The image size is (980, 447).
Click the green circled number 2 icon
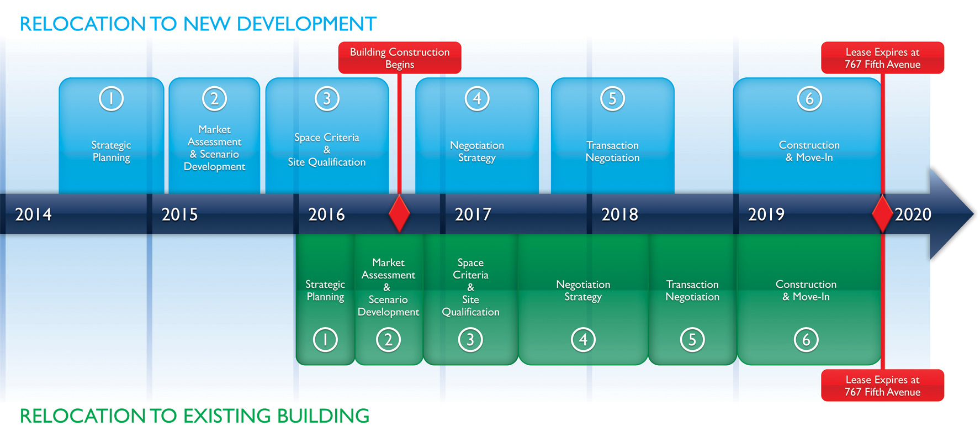pos(388,340)
